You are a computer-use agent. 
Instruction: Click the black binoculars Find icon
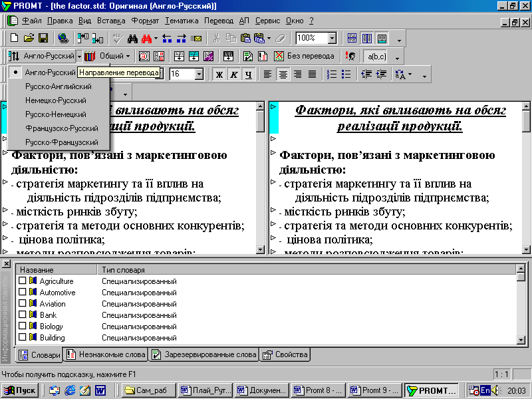(132, 39)
